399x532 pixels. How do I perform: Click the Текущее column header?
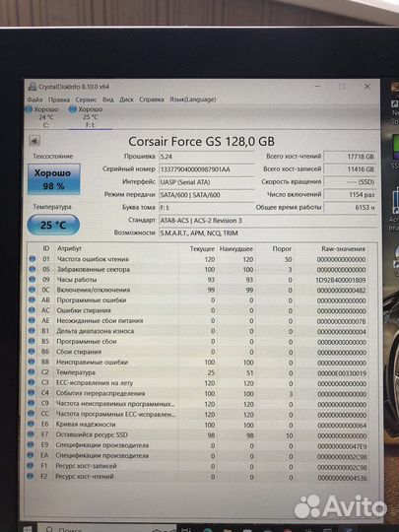click(x=202, y=249)
